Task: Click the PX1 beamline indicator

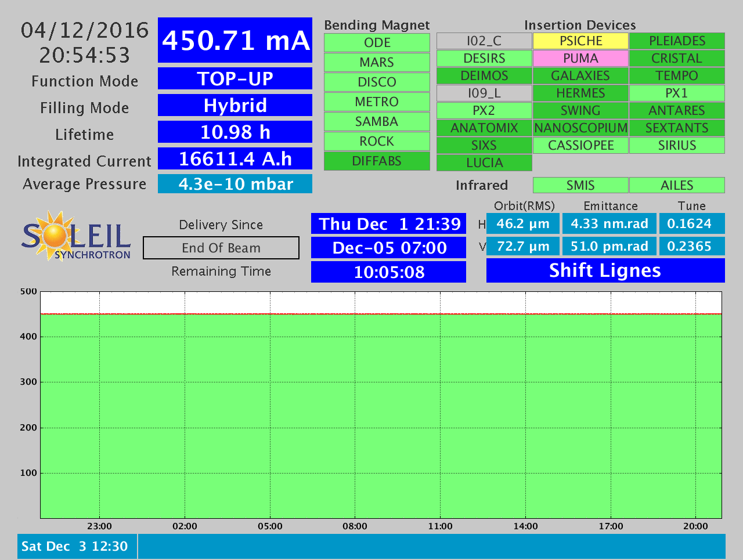Action: click(x=677, y=93)
